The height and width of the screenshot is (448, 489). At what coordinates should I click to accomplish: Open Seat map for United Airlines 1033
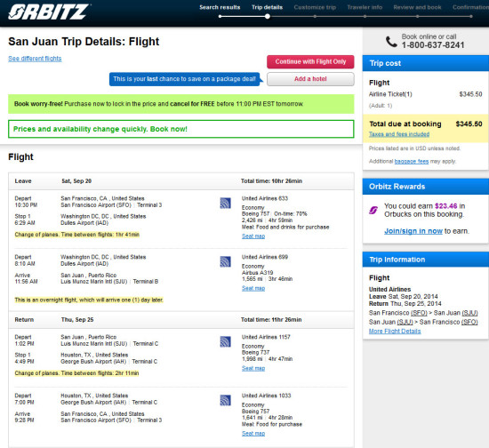click(x=253, y=434)
